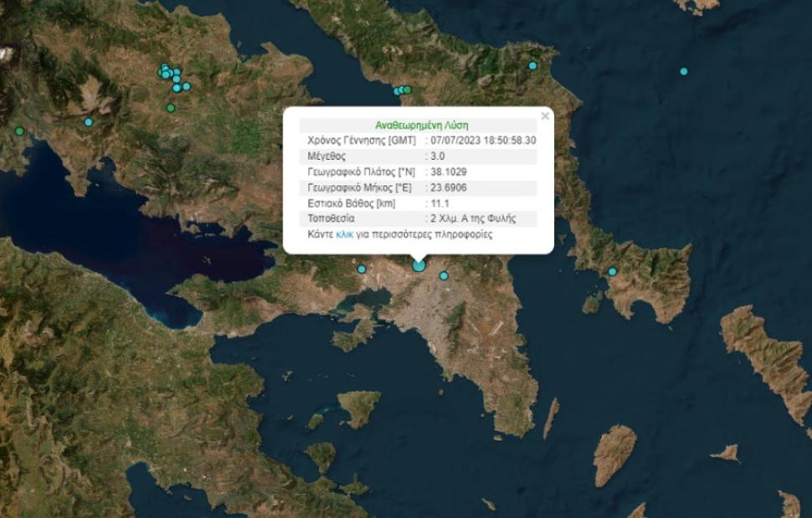Close the earthquake info popup

tap(545, 116)
